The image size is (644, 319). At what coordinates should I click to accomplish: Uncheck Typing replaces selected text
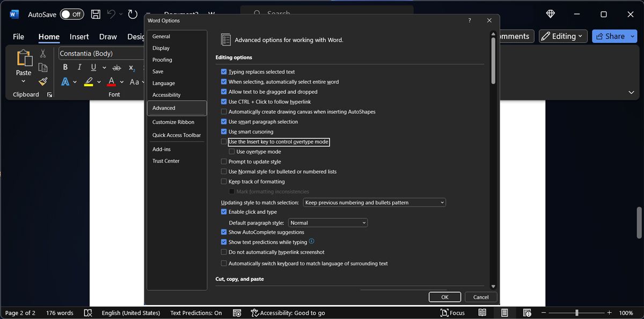(224, 72)
